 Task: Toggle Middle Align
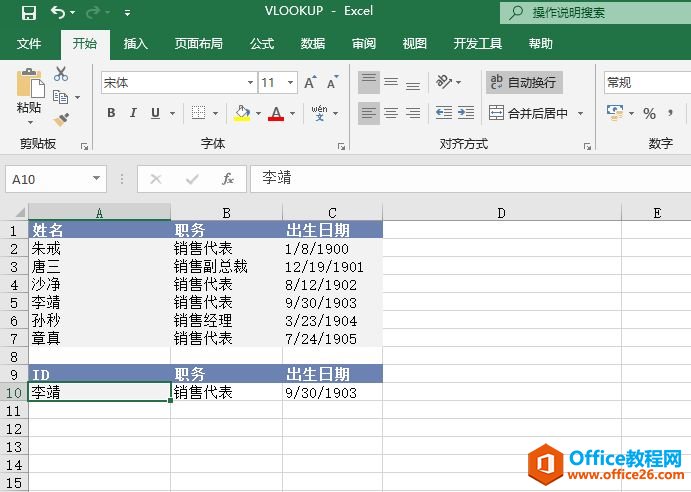pos(391,82)
